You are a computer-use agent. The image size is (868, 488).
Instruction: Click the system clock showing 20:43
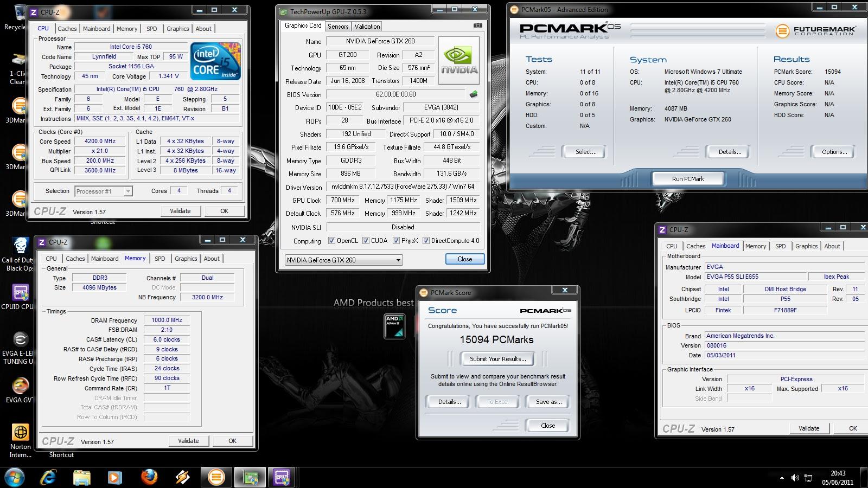838,473
